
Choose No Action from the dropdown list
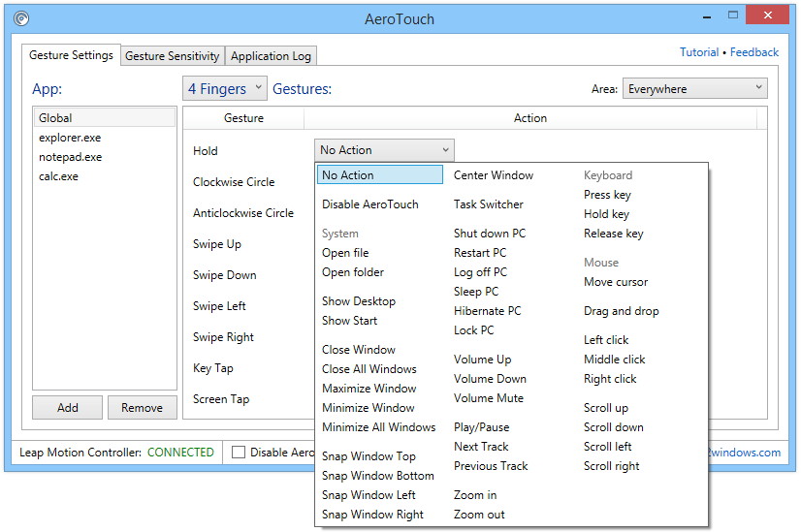[x=379, y=174]
